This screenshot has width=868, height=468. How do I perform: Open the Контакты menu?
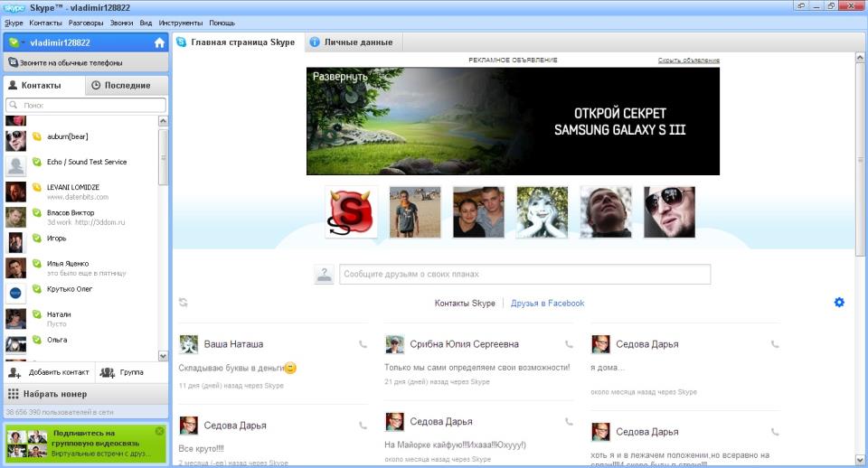click(45, 23)
